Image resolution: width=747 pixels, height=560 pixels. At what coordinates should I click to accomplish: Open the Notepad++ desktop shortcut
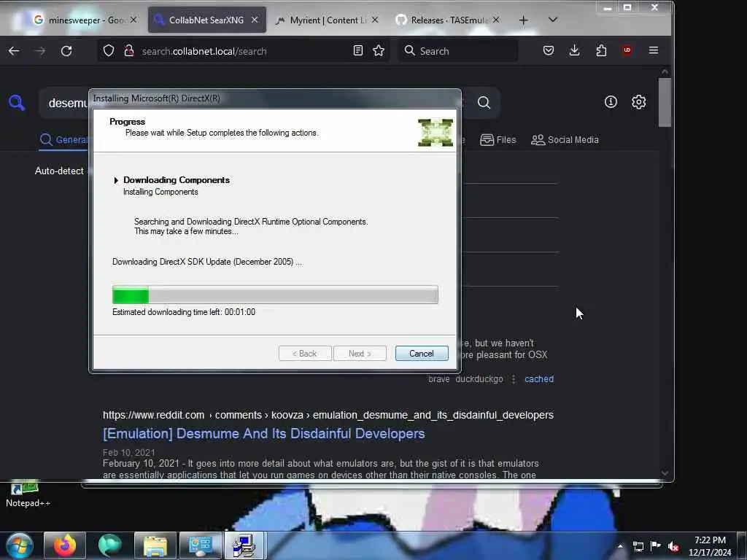tap(28, 495)
